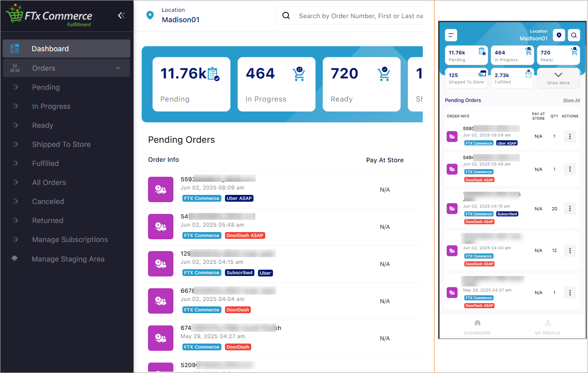588x373 pixels.
Task: Expand Show More cards in the mobile view
Action: (x=558, y=78)
